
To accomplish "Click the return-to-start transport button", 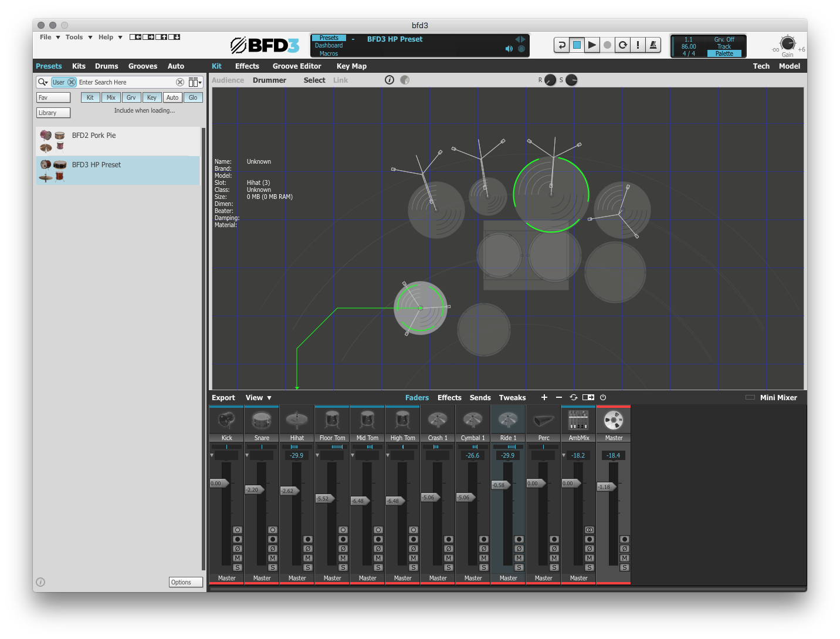I will click(x=562, y=45).
